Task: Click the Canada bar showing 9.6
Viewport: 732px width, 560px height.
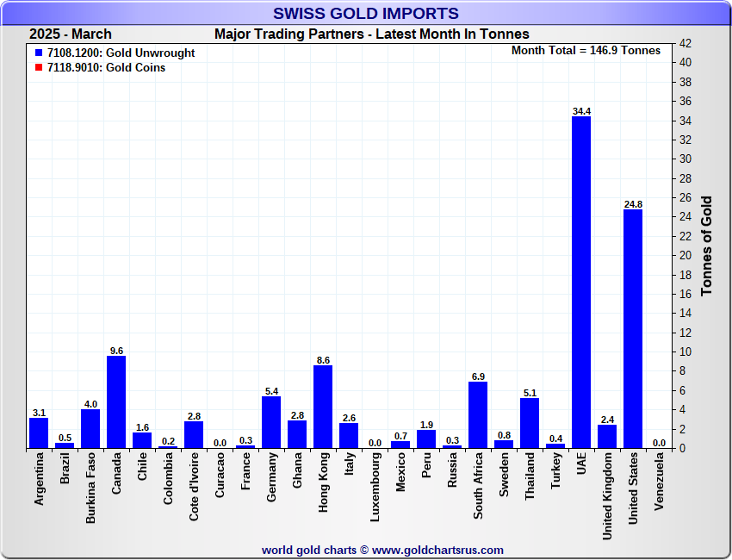Action: [116, 401]
